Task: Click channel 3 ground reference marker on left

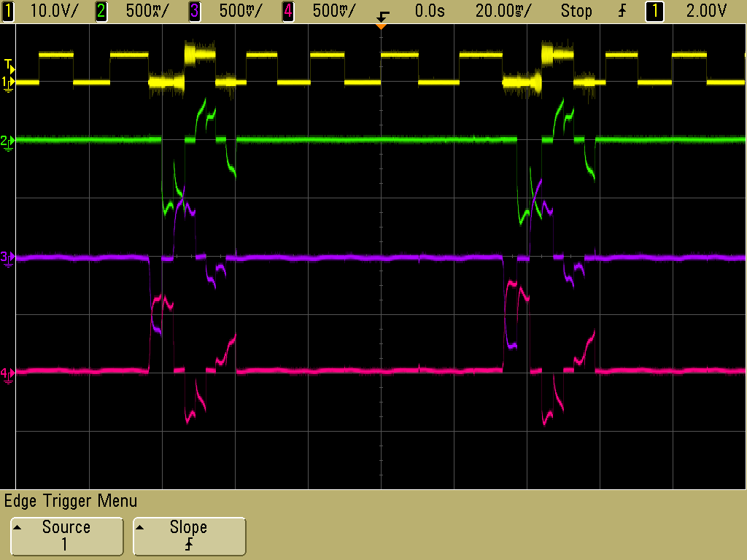Action: [8, 258]
